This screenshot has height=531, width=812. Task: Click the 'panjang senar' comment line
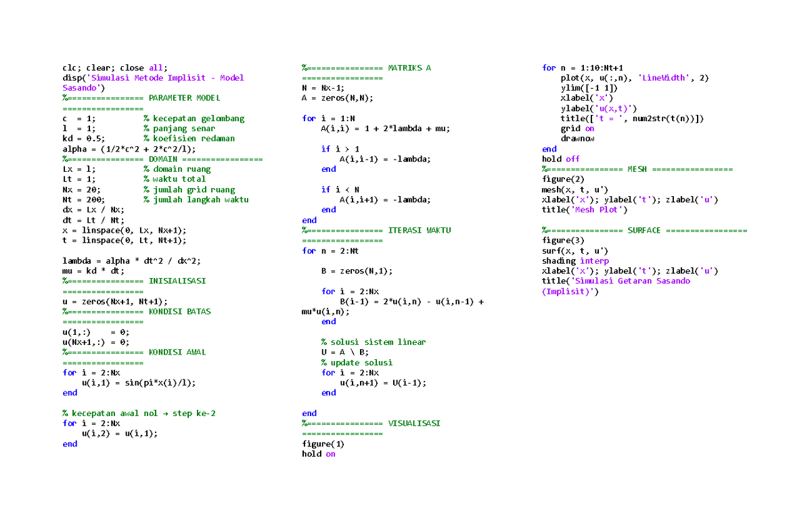point(179,129)
